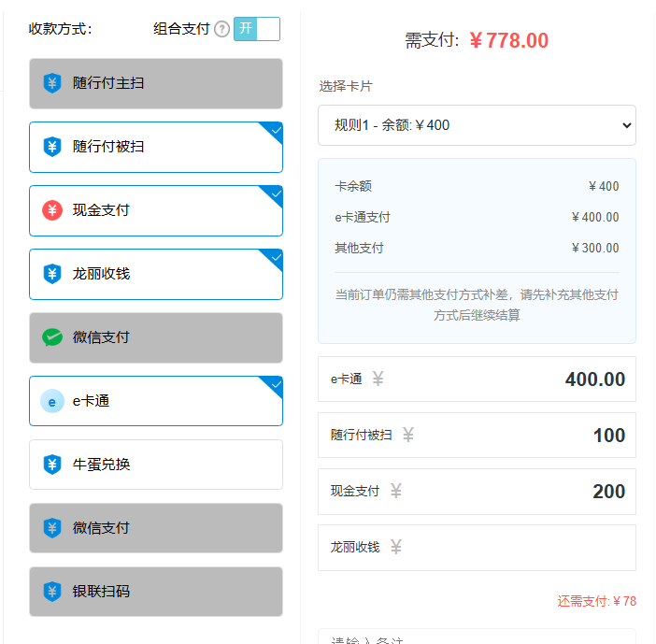Click the green WeChat icon
The height and width of the screenshot is (644, 656).
[x=52, y=337]
